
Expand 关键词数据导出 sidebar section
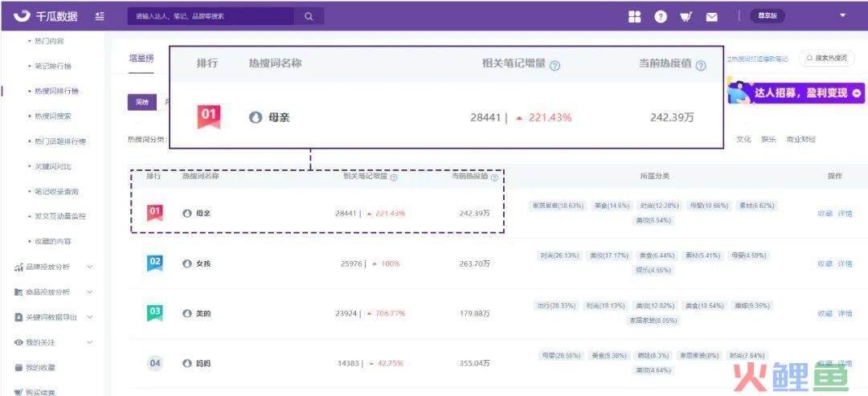[90, 317]
